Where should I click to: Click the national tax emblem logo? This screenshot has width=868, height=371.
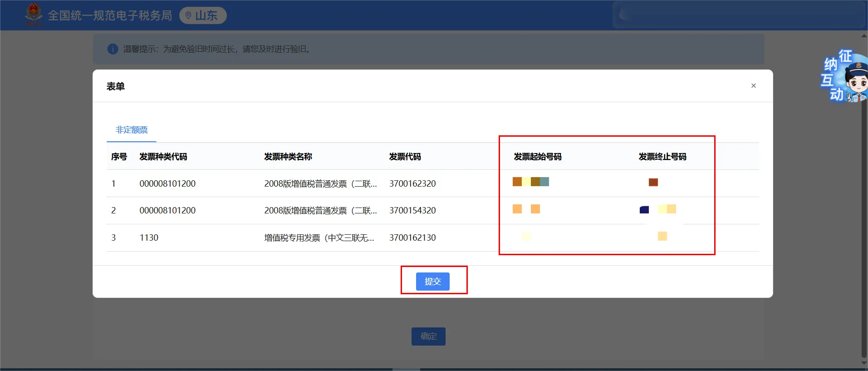point(34,15)
